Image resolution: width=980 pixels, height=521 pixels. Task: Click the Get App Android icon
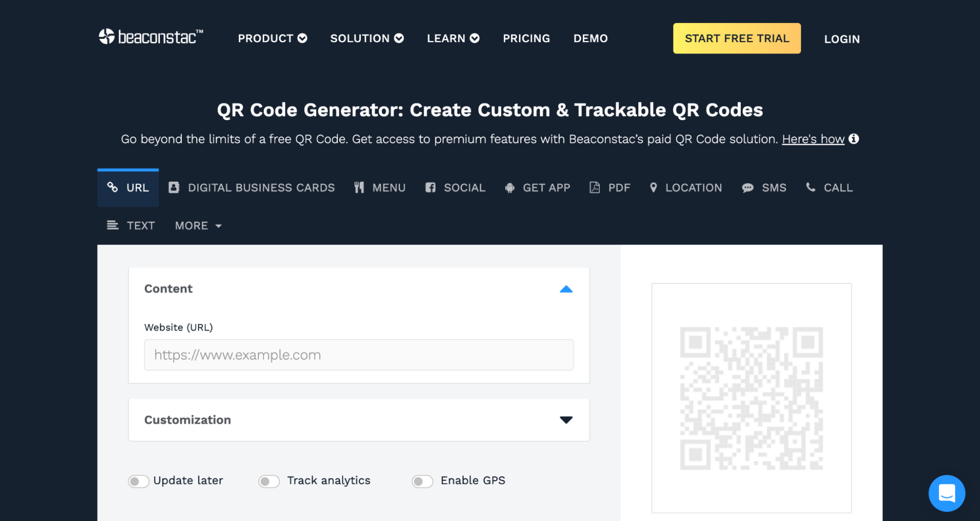click(510, 188)
